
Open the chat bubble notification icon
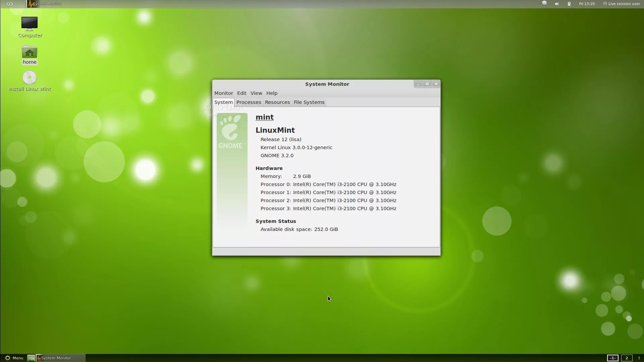[544, 3]
